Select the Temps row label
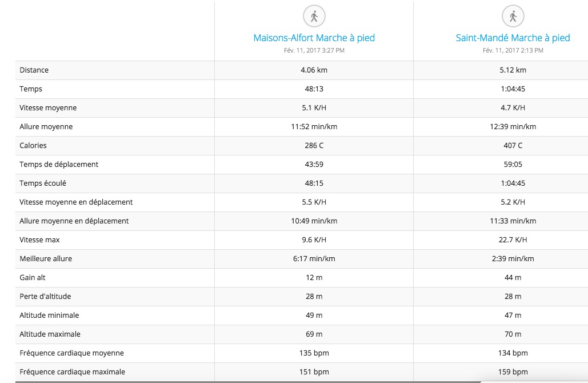588x383 pixels. pos(31,89)
